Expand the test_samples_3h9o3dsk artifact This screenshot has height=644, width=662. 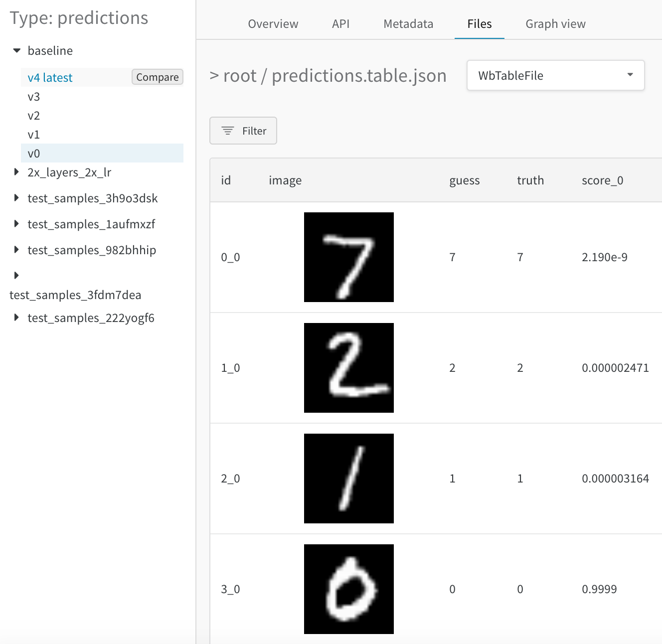16,198
